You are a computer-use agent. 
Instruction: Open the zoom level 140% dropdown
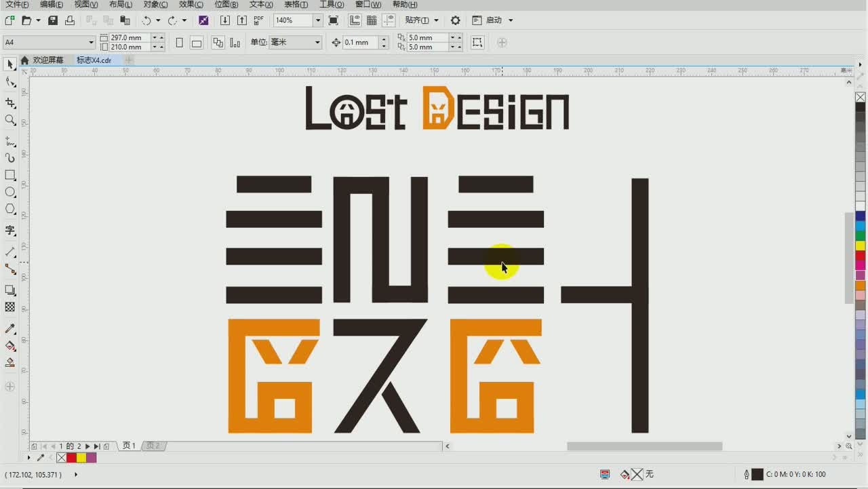coord(317,20)
